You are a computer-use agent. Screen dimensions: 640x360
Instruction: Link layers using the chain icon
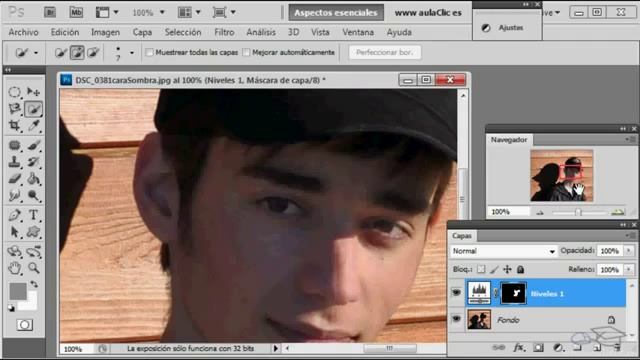(499, 348)
